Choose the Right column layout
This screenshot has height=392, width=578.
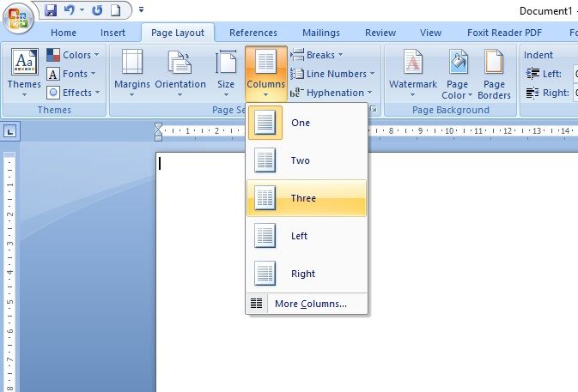(307, 274)
